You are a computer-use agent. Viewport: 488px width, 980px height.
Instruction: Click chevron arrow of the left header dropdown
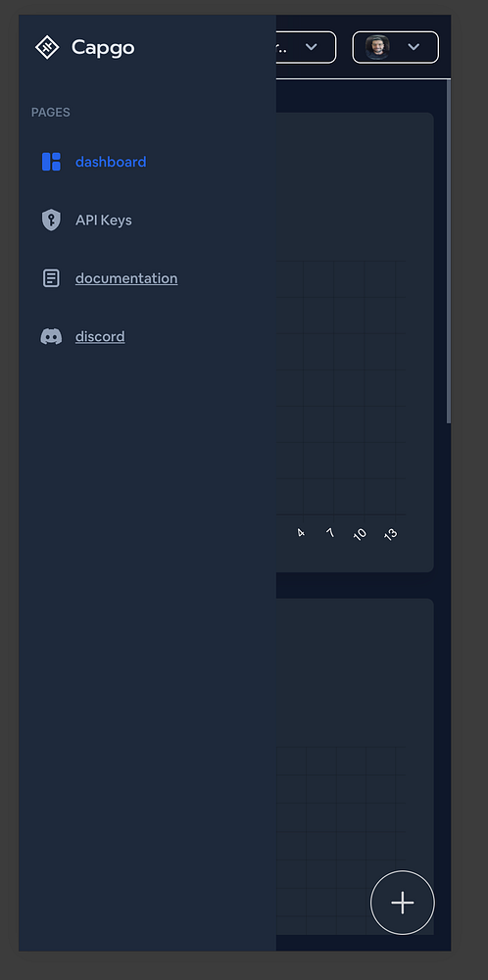coord(312,47)
